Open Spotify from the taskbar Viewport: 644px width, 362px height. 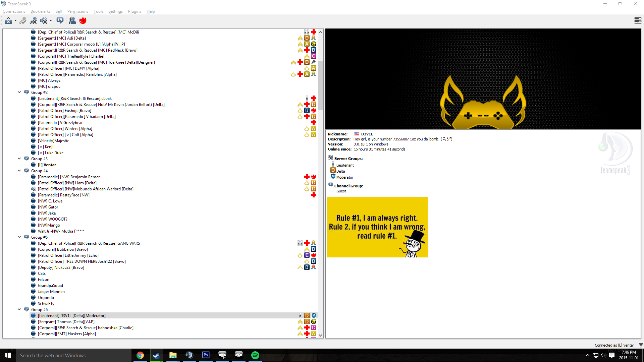point(255,355)
